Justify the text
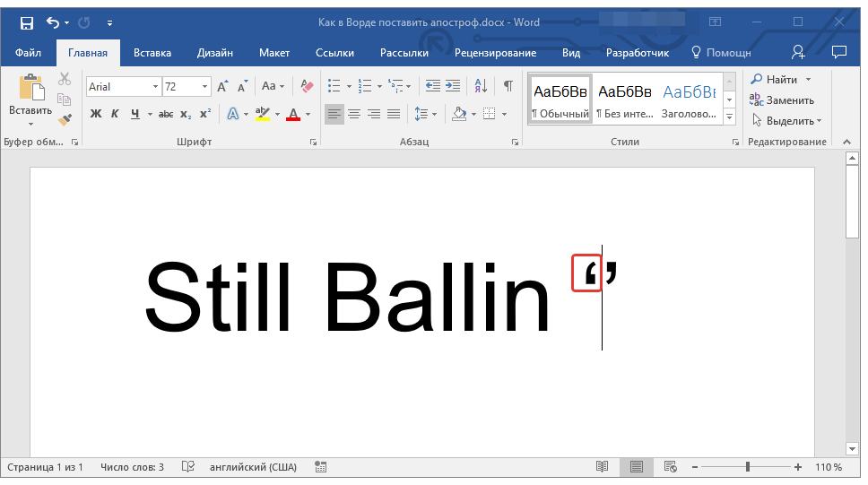The height and width of the screenshot is (485, 868). 394,114
